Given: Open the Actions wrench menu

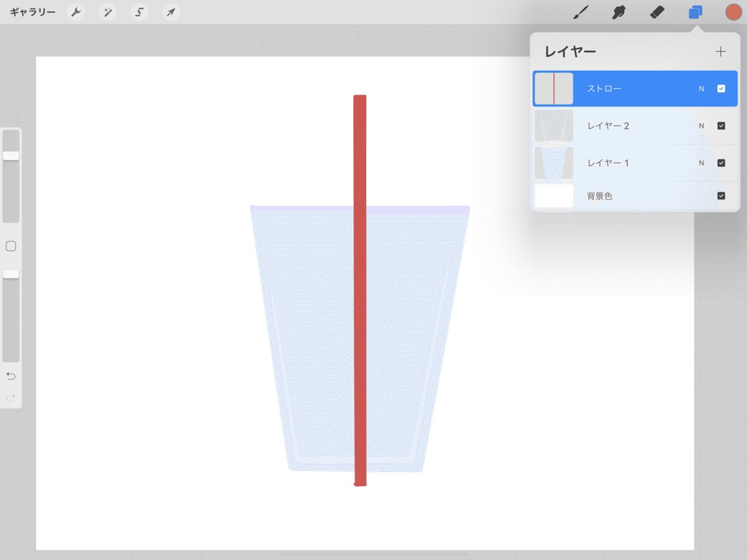Looking at the screenshot, I should pyautogui.click(x=76, y=12).
